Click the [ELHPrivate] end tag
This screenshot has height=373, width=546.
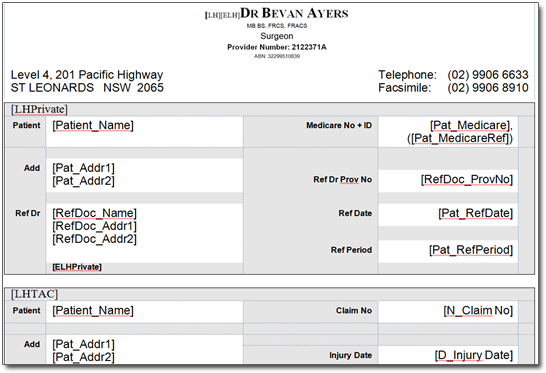click(77, 267)
